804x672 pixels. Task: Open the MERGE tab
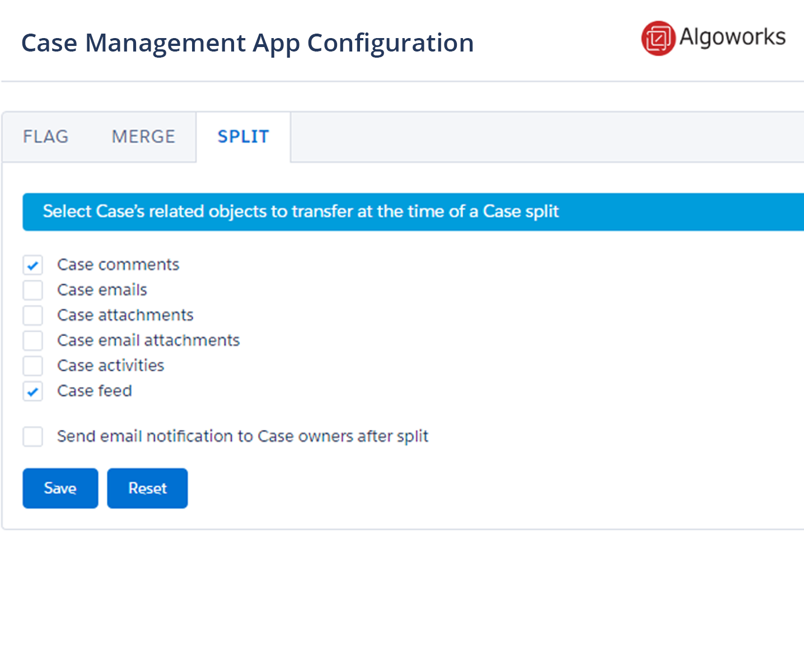tap(143, 137)
